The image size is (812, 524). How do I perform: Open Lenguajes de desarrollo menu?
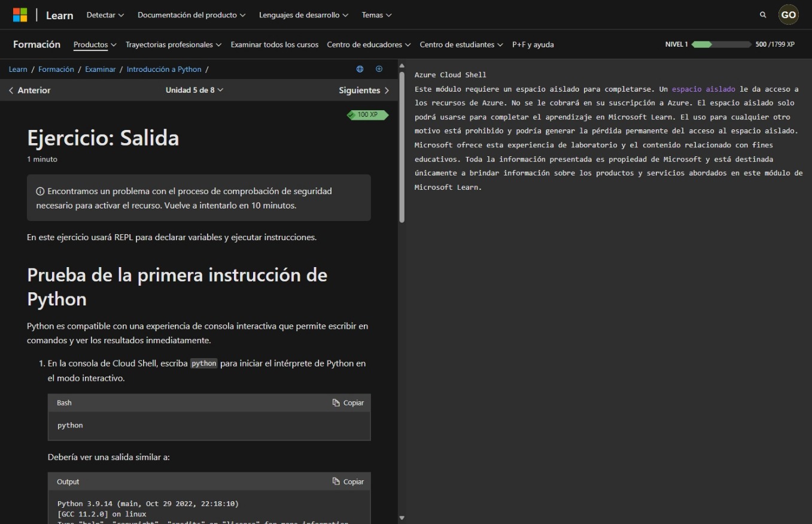(x=303, y=15)
